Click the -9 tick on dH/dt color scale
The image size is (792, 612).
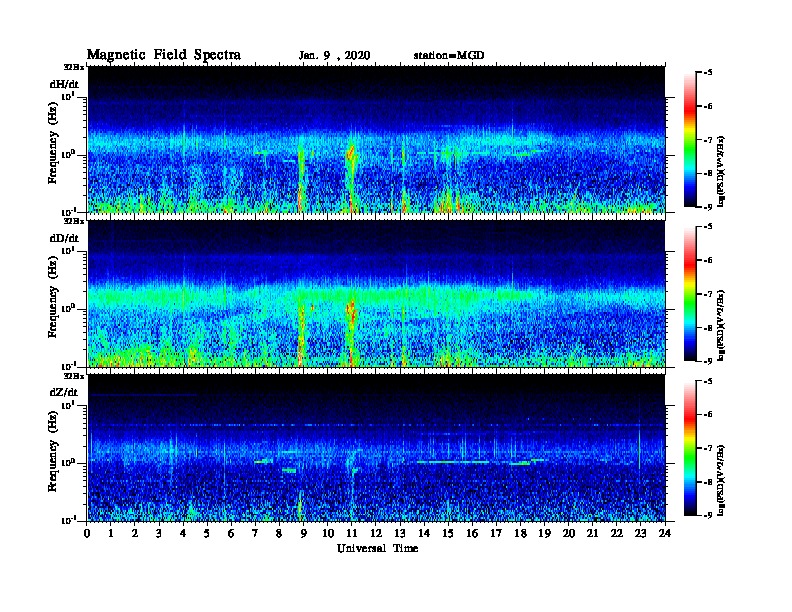(707, 207)
